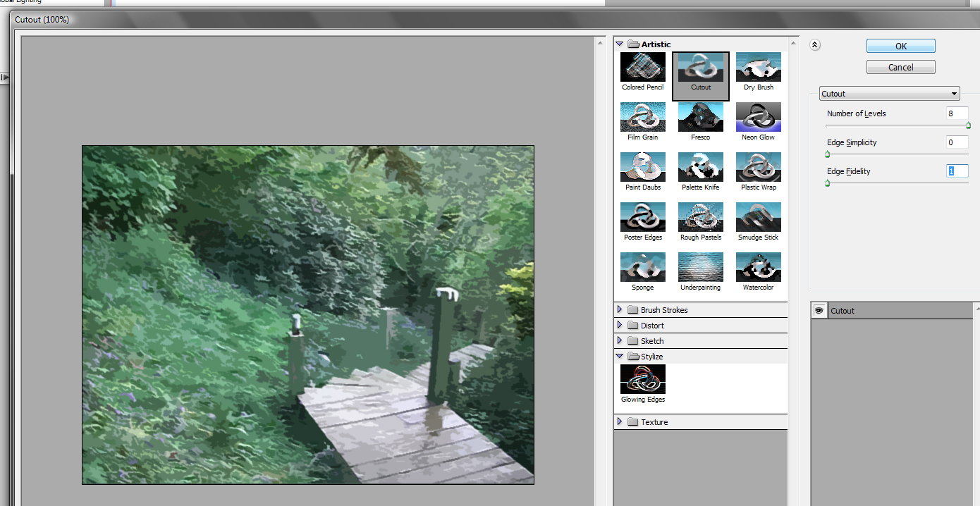980x506 pixels.
Task: Toggle the Cutout effect layer eye icon
Action: 819,311
